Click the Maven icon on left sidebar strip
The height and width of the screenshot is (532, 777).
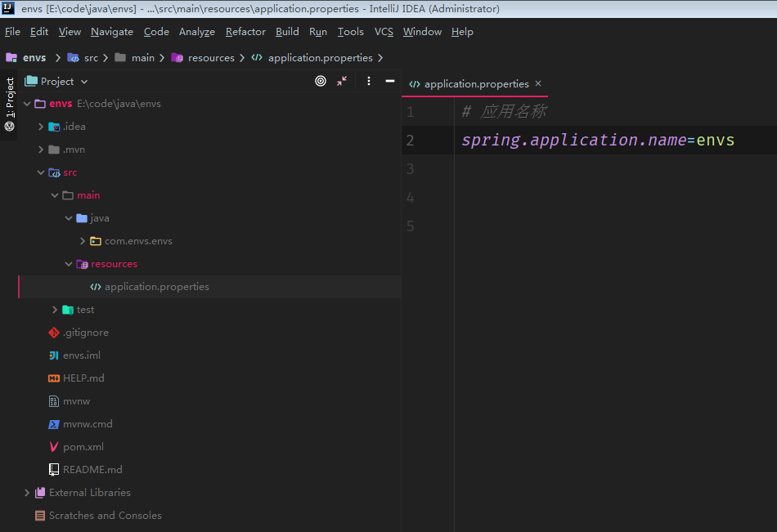[10, 127]
